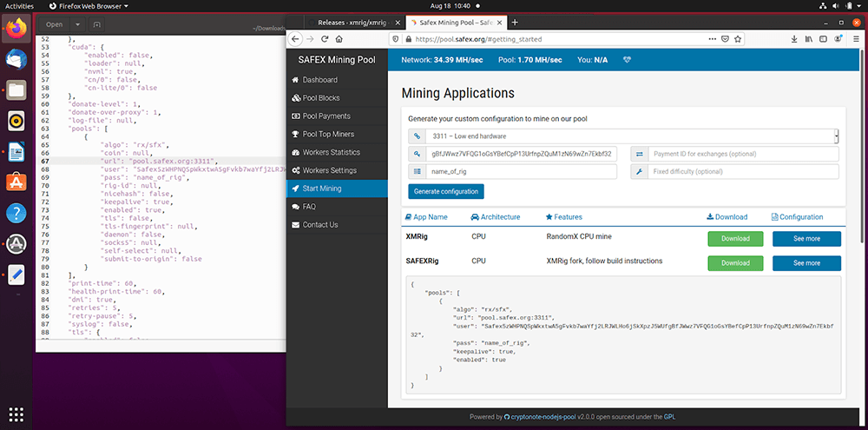The height and width of the screenshot is (430, 868).
Task: See more for SAFEXRig configuration
Action: point(806,263)
